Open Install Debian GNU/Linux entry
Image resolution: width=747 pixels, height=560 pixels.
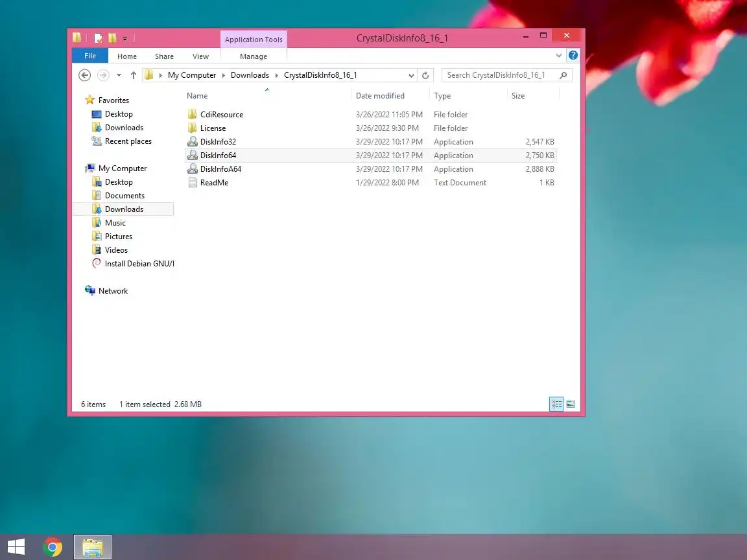[139, 264]
